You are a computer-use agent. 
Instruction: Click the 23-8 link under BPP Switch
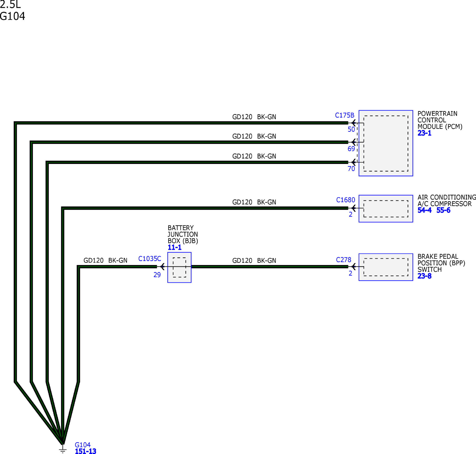[x=424, y=276]
